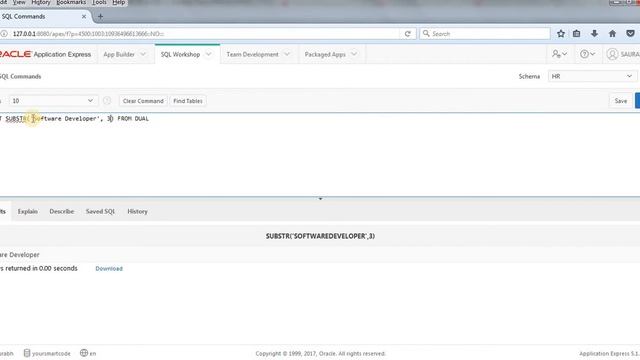Image resolution: width=640 pixels, height=360 pixels.
Task: Click inside the SQL command editor text
Action: point(75,119)
